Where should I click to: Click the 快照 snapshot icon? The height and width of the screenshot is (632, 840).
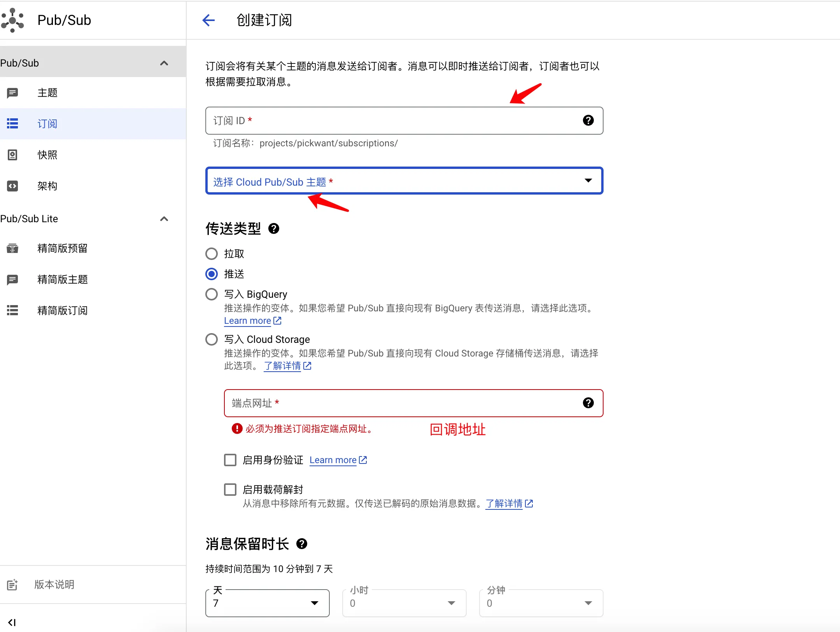[x=12, y=155]
